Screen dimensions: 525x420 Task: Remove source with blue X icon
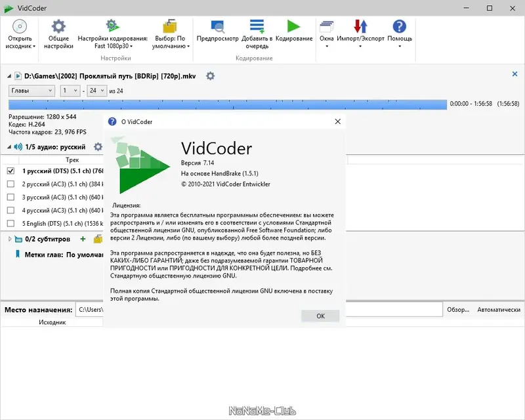(514, 74)
